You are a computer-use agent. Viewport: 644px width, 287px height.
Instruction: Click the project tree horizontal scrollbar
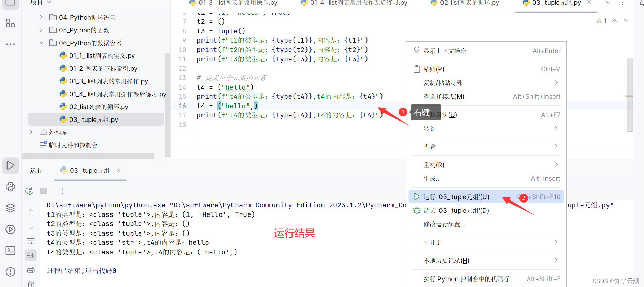(x=88, y=156)
